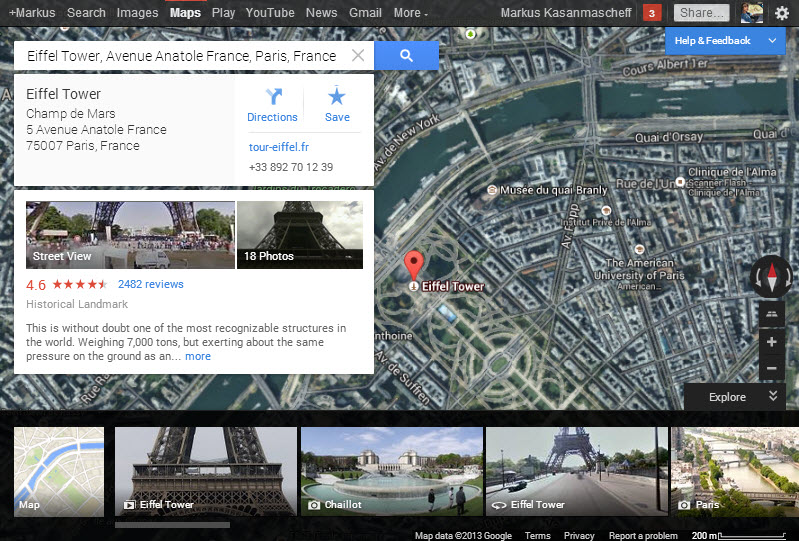Zoom in with the plus button
The image size is (799, 541).
771,342
